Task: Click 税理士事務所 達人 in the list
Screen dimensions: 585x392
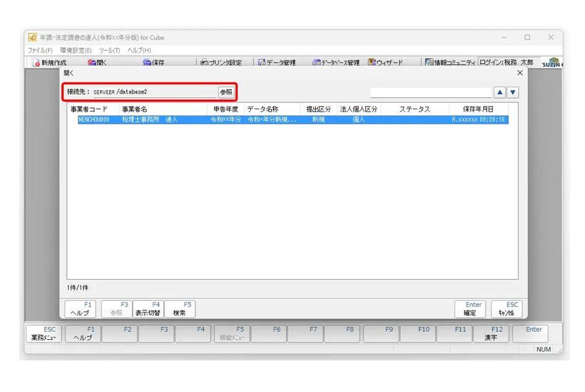Action: 150,120
